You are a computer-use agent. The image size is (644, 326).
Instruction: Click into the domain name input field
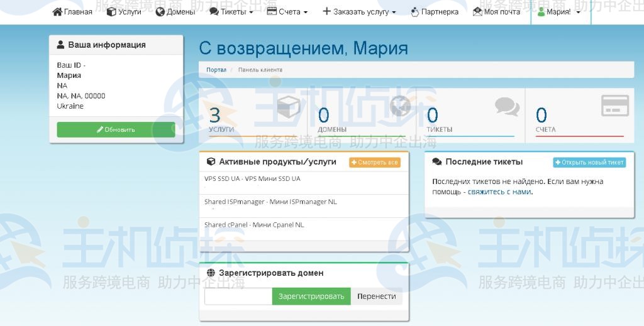pyautogui.click(x=238, y=296)
